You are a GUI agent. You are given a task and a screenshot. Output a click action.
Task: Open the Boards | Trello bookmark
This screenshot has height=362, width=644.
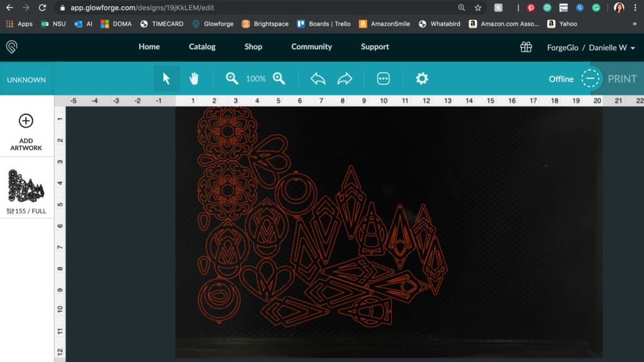pos(325,24)
